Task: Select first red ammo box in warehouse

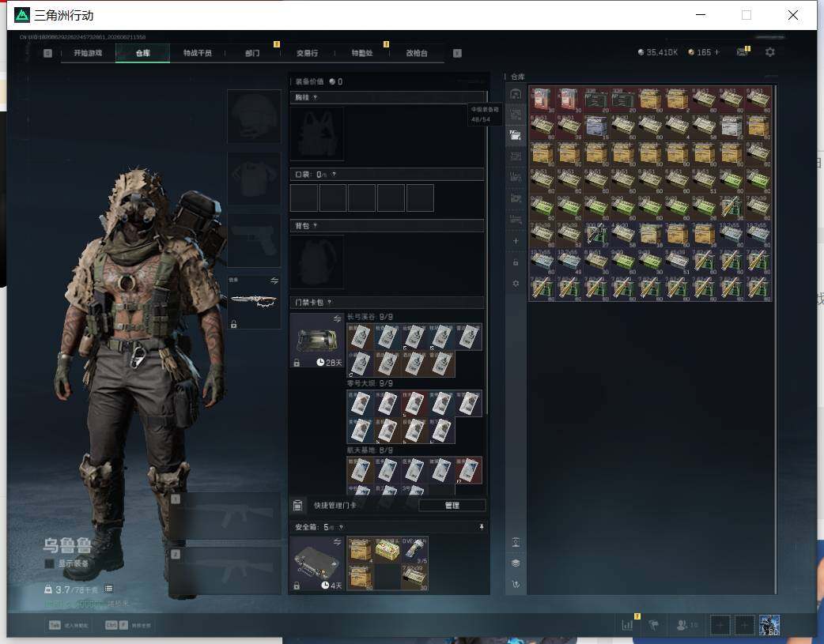Action: click(542, 100)
